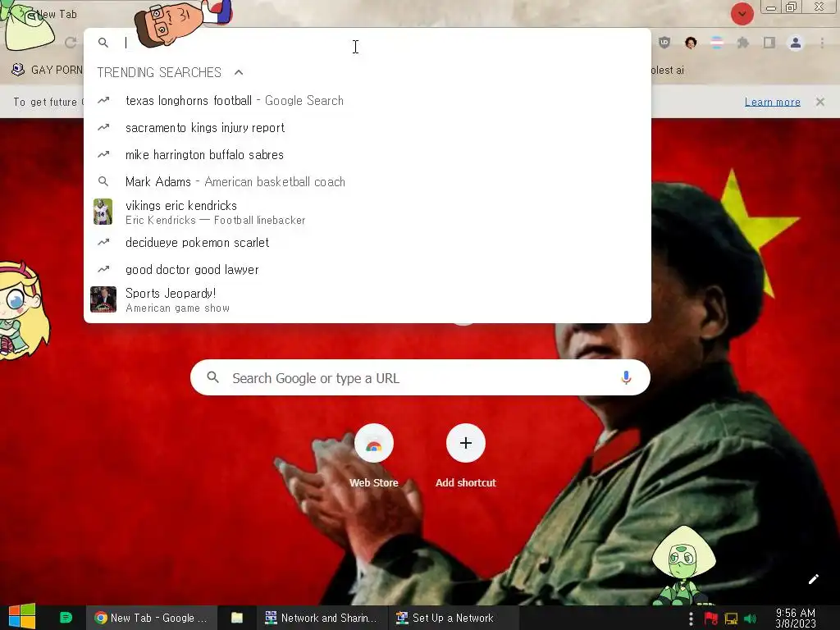Click the reload page icon
This screenshot has width=840, height=630.
pos(71,43)
